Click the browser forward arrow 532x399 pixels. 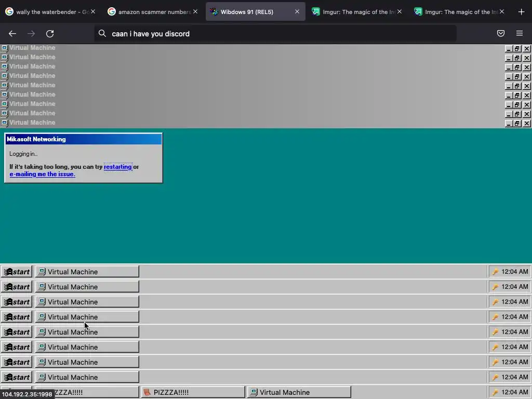tap(31, 34)
